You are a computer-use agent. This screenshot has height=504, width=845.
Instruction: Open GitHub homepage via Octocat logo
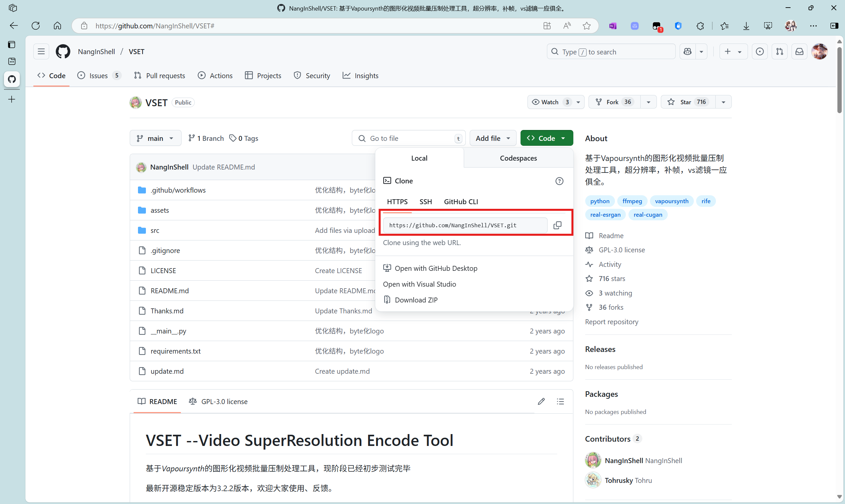tap(63, 52)
